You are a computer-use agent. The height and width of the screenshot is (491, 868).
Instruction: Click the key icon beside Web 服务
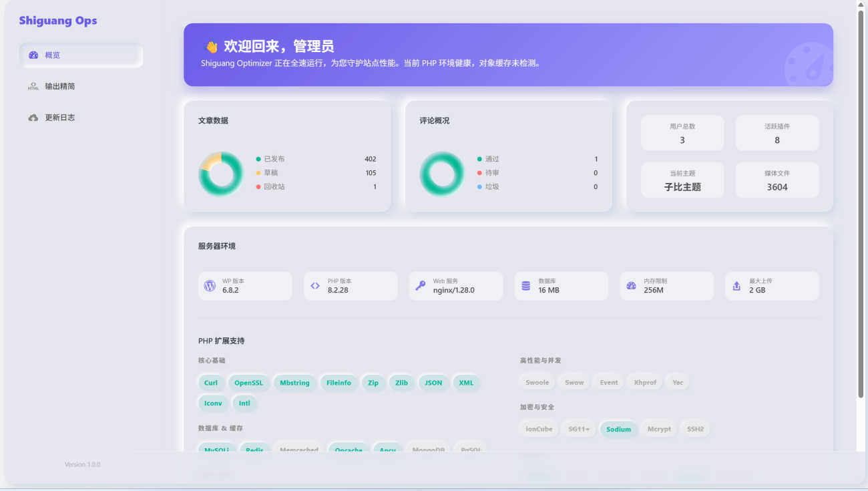[x=420, y=286]
